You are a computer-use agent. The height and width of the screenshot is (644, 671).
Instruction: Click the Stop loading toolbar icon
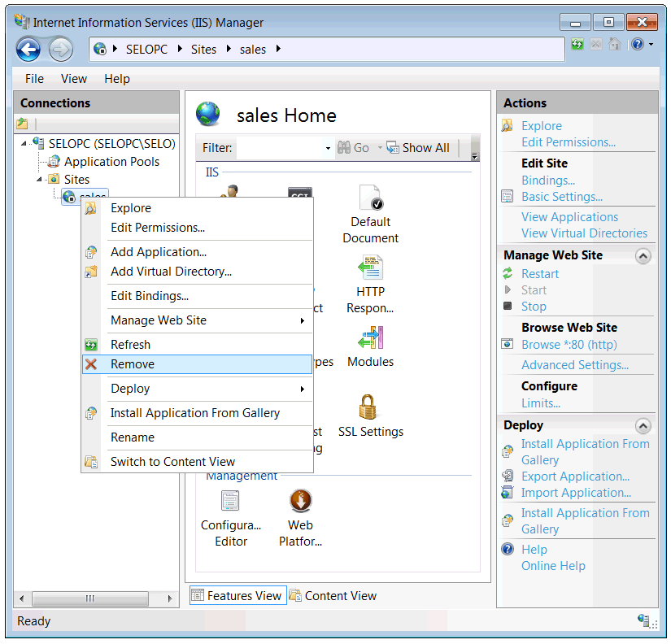point(596,44)
